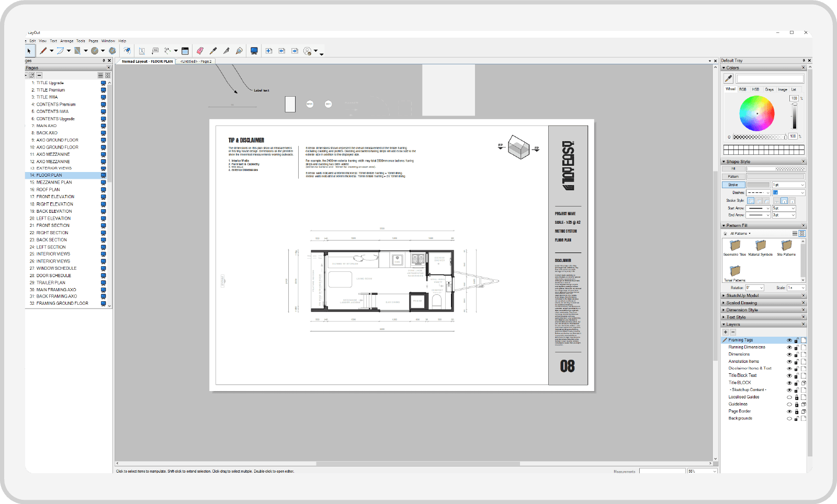
Task: Expand the Scaled Drawing panel
Action: [x=724, y=303]
